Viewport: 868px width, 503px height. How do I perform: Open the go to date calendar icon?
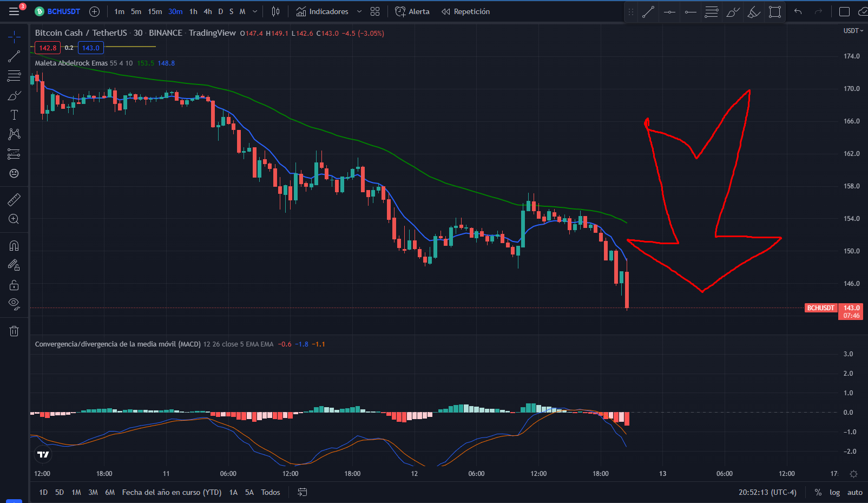click(x=303, y=492)
